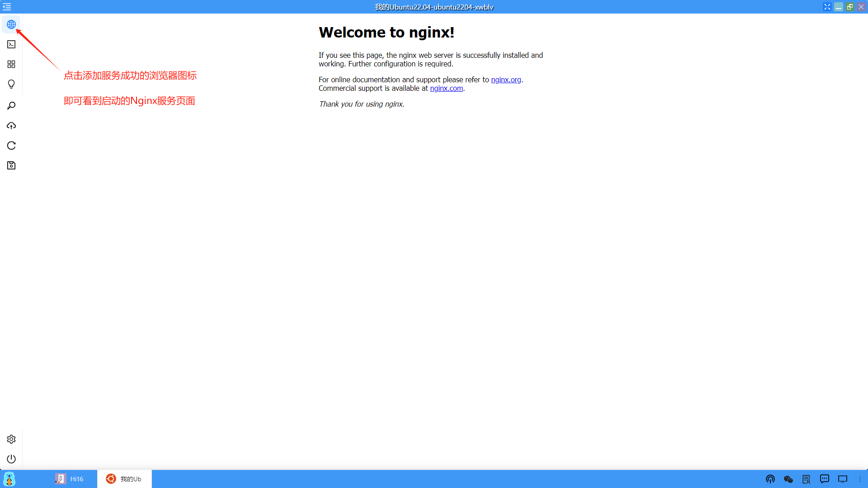
Task: Click the cloud upload icon
Action: pos(11,126)
